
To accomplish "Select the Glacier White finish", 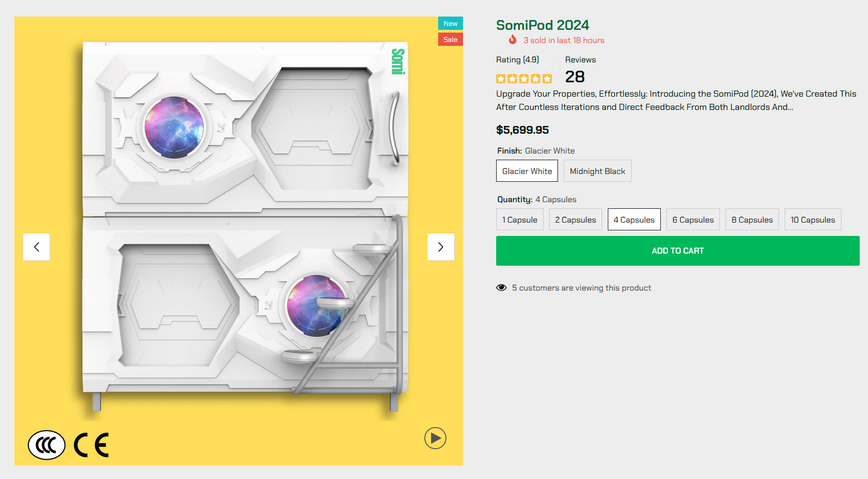I will tap(527, 171).
